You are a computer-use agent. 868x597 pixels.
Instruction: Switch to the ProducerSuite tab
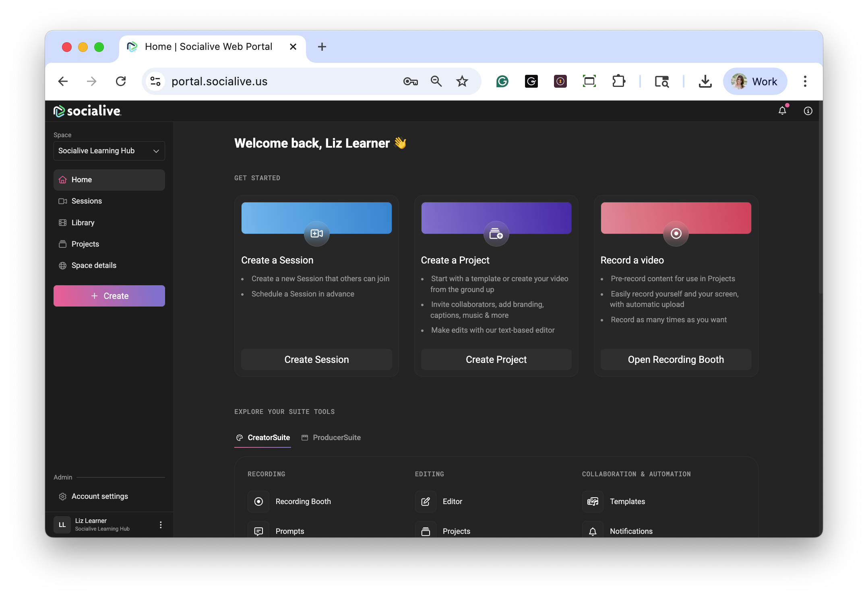click(x=331, y=437)
